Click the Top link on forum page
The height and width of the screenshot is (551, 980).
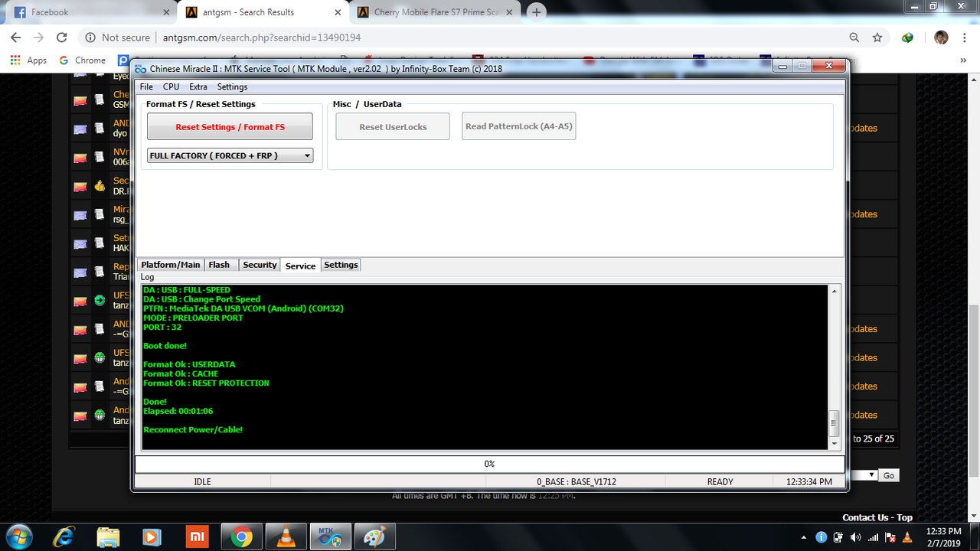(x=905, y=518)
